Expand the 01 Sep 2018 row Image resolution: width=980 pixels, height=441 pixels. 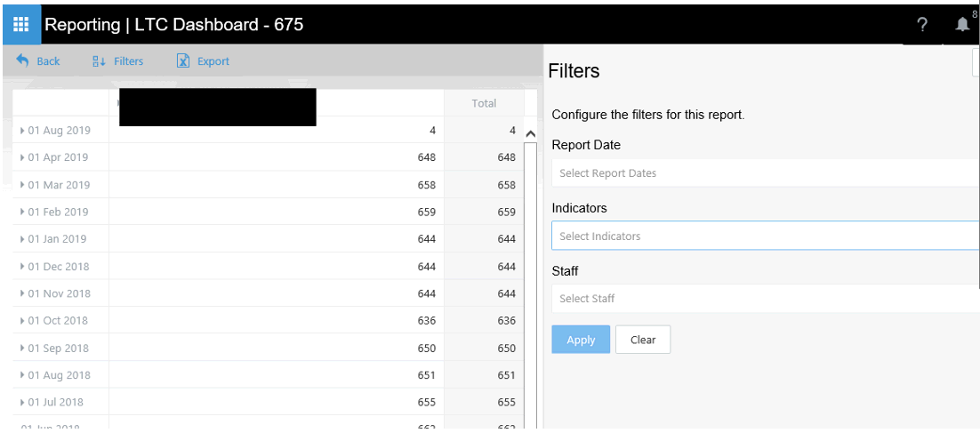[x=23, y=349]
